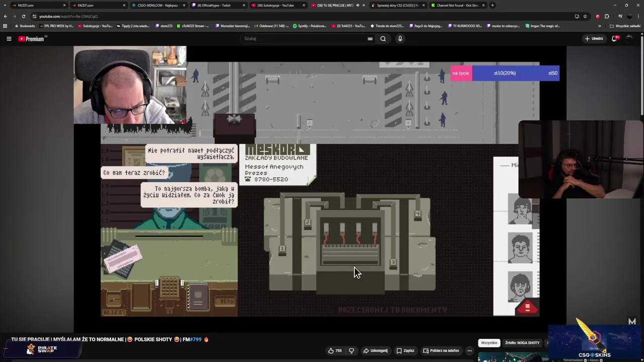Switch to Subskrypcje YouTube tab

(277, 5)
